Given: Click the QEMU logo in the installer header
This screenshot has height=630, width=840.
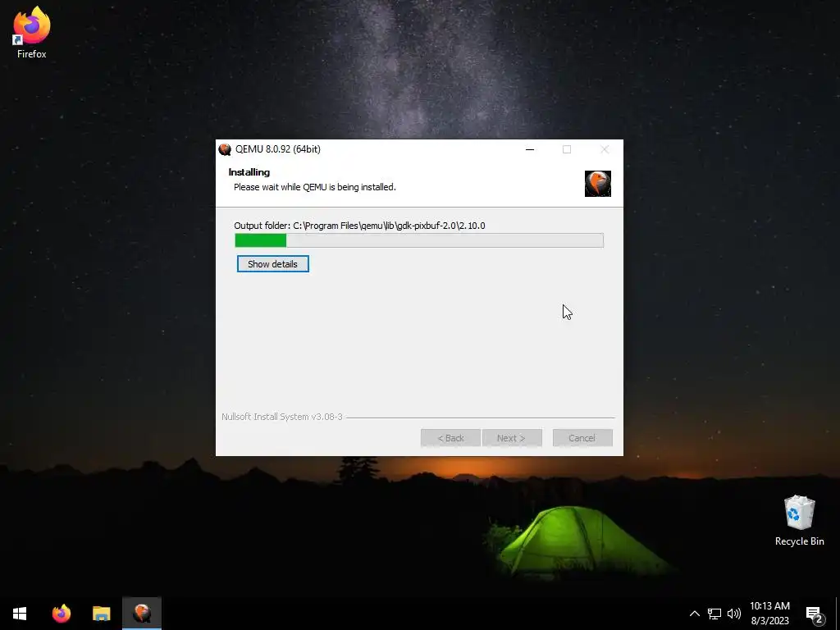Looking at the screenshot, I should 598,184.
